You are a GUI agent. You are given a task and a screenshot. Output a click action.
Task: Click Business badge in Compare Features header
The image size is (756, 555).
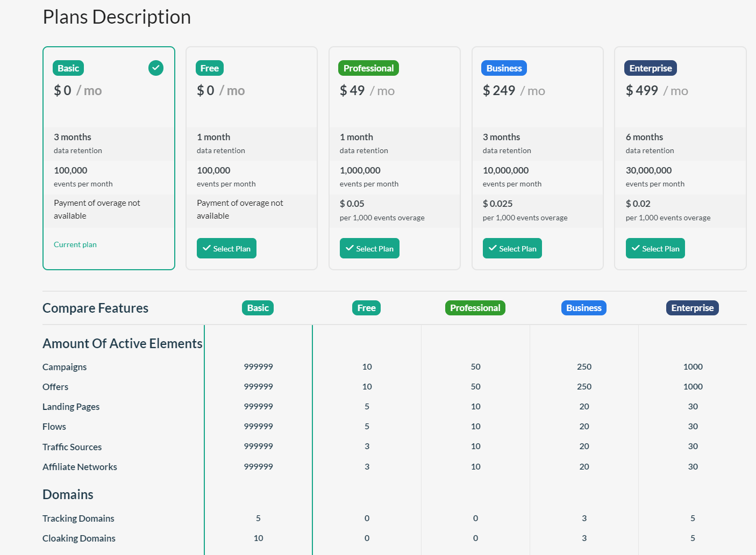click(x=584, y=308)
